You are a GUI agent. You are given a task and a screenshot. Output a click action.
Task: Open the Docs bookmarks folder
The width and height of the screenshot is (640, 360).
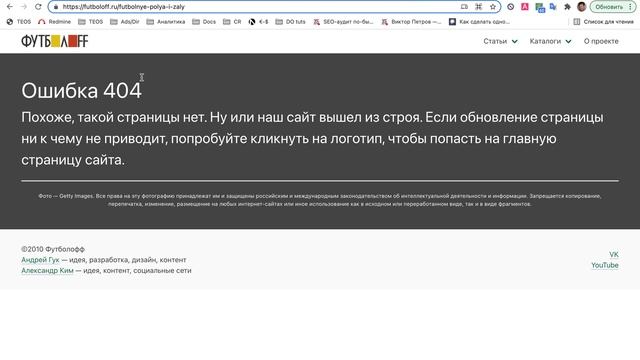point(204,22)
